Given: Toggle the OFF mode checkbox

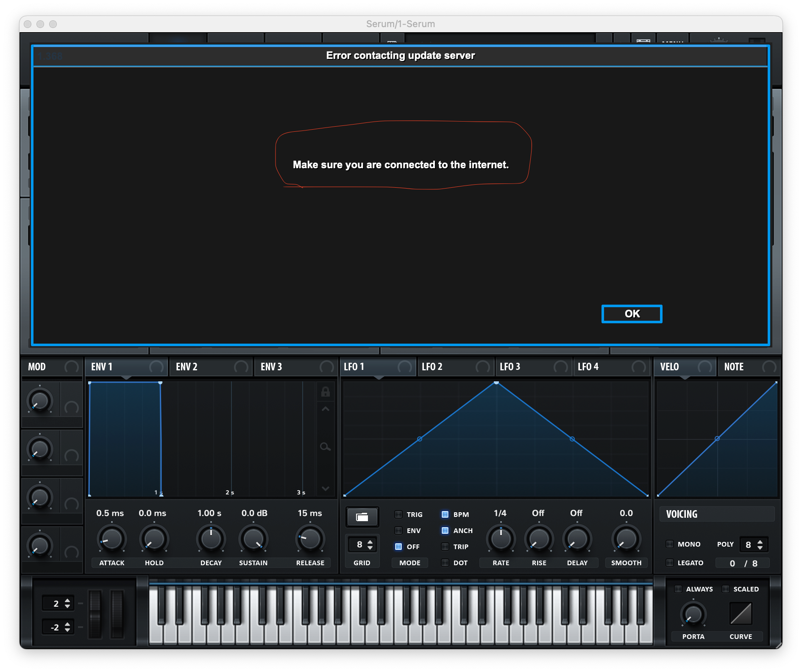Looking at the screenshot, I should 398,547.
